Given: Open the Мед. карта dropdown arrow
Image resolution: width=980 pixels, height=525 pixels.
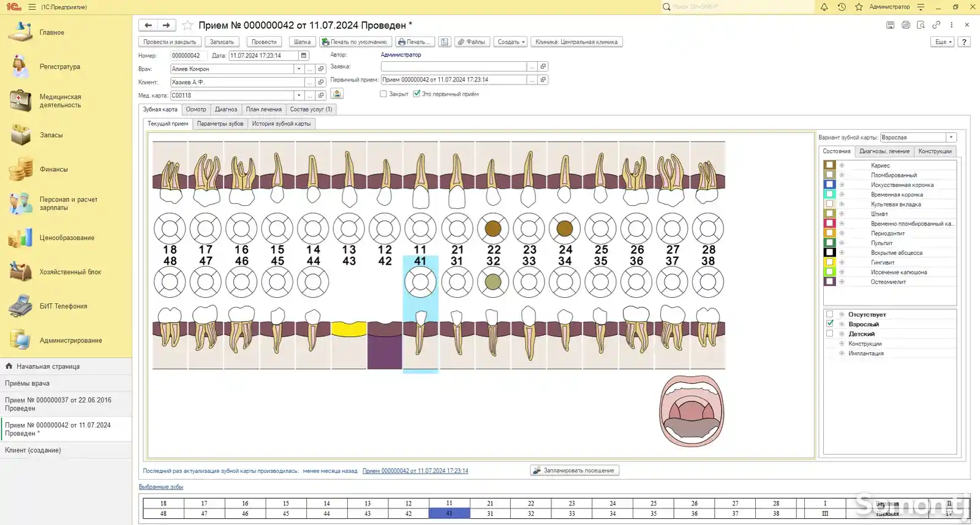Looking at the screenshot, I should coord(299,95).
